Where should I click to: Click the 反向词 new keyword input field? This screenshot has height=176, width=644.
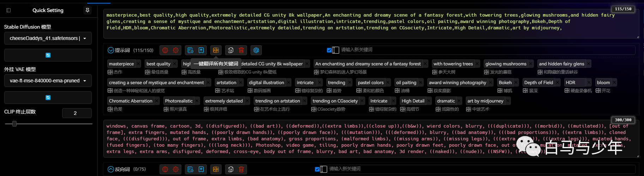481,169
